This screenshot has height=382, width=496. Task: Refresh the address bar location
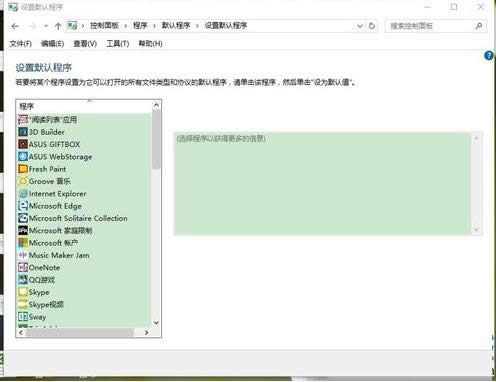click(x=372, y=26)
